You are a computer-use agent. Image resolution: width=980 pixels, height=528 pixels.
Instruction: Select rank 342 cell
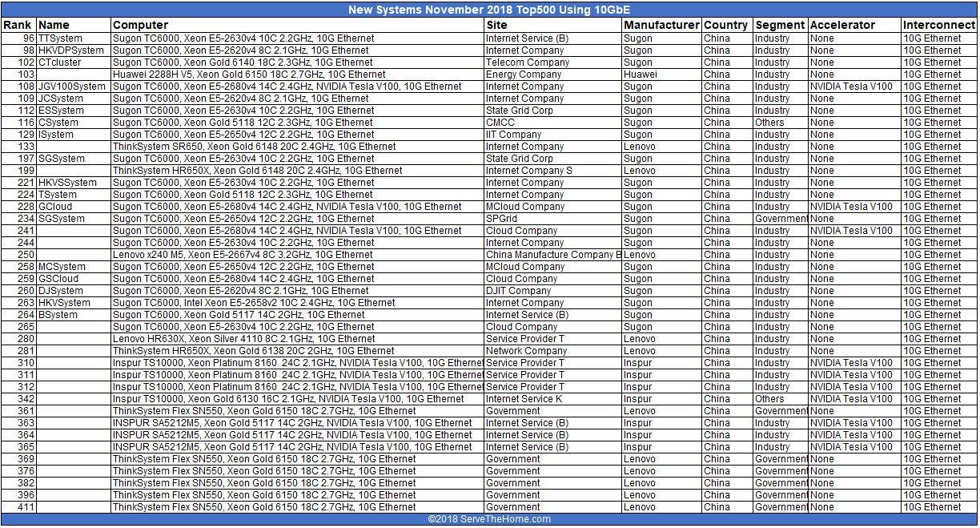(18, 399)
